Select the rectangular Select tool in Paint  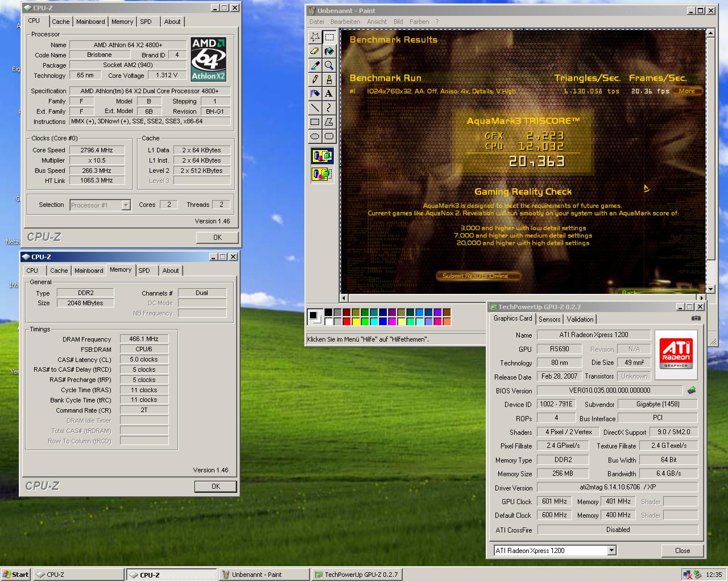pyautogui.click(x=329, y=37)
